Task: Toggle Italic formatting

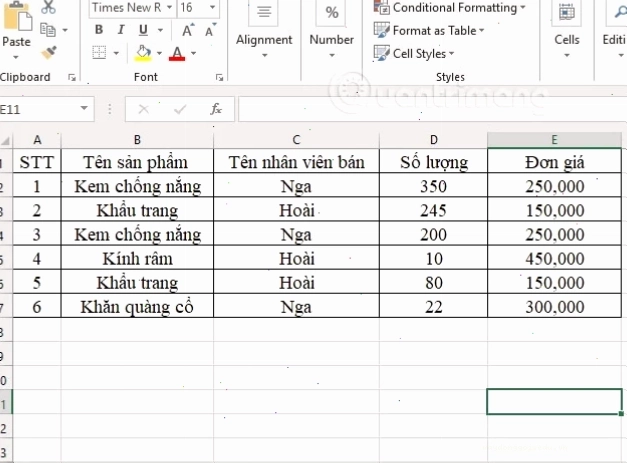Action: click(x=121, y=30)
